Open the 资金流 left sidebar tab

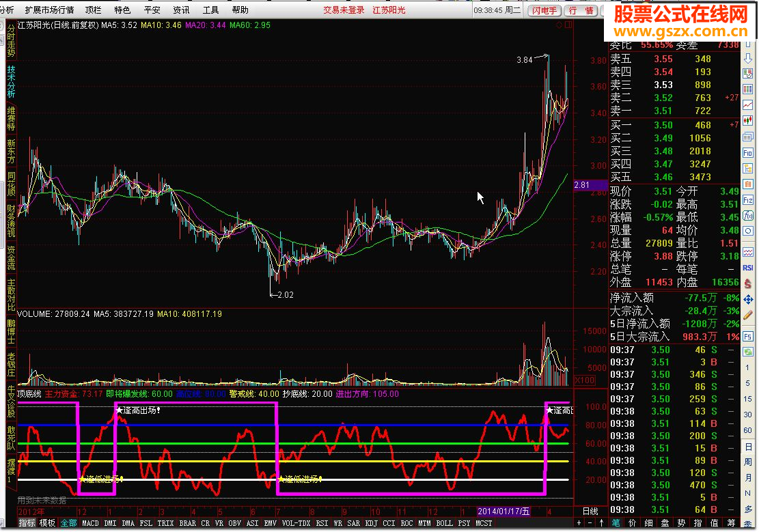(11, 257)
